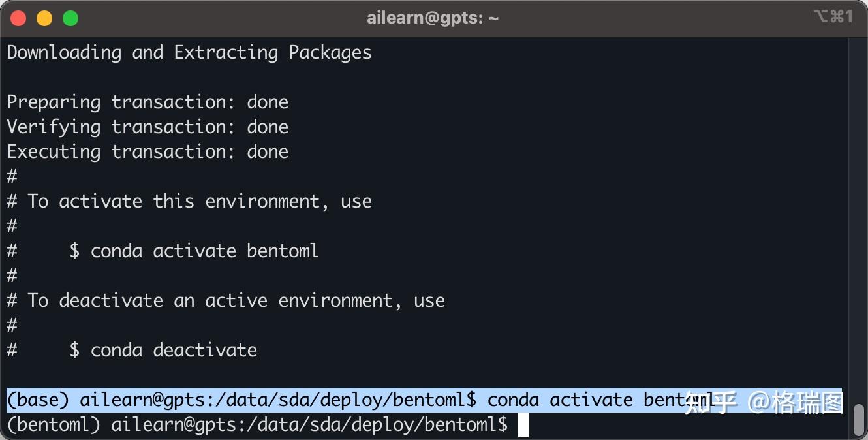The width and height of the screenshot is (868, 440).
Task: Click the '@格瑞图' watermark text
Action: coord(796,403)
